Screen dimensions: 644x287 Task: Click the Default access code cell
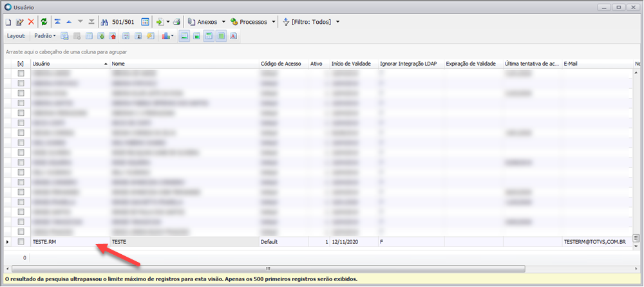pos(283,242)
